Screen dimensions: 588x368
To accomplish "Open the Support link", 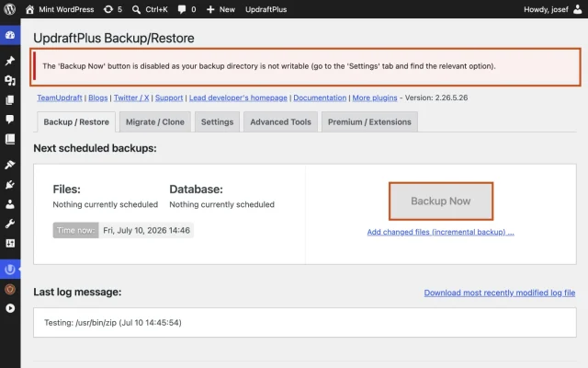I will (169, 98).
